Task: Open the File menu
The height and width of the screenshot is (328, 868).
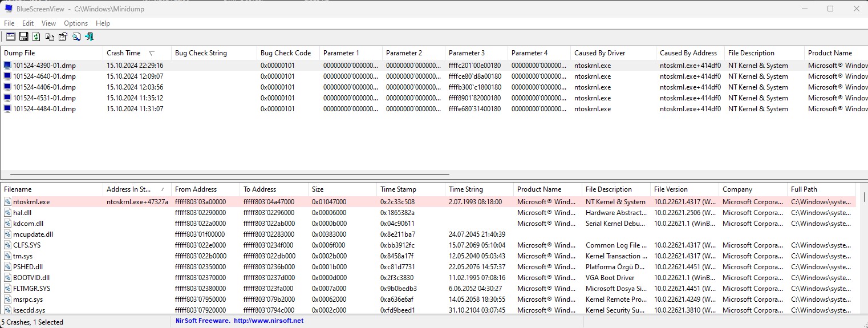Action: point(9,23)
